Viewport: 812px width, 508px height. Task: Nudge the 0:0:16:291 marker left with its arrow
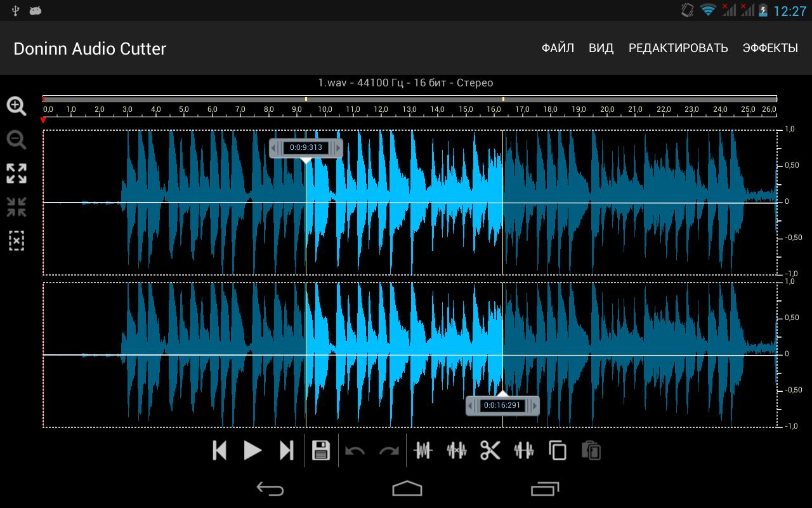(x=471, y=405)
